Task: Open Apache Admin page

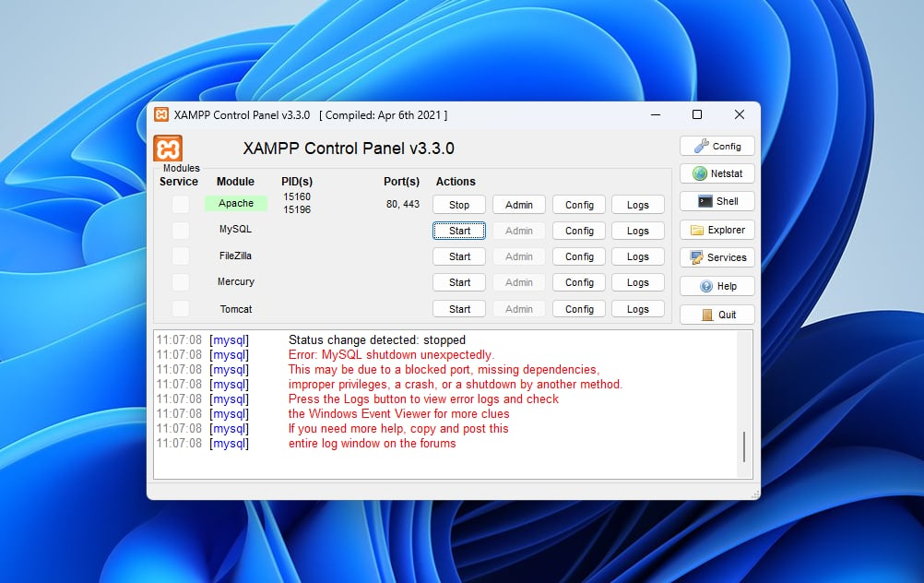Action: click(x=518, y=205)
